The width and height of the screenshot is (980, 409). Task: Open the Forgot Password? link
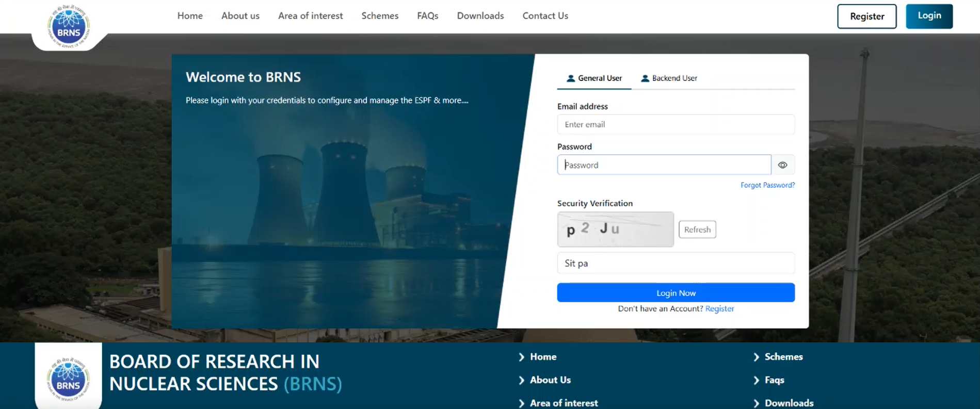click(x=768, y=185)
